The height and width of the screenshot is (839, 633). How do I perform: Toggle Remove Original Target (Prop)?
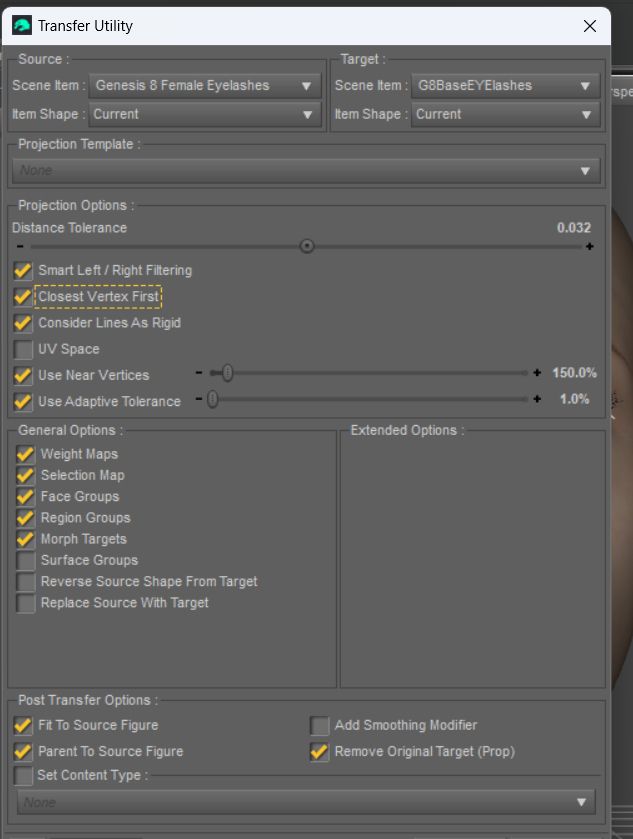319,752
